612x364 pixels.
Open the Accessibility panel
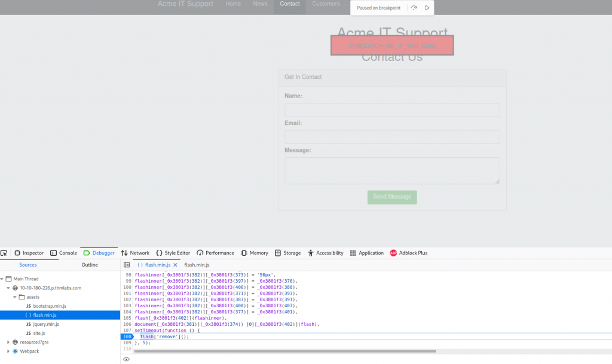point(325,253)
